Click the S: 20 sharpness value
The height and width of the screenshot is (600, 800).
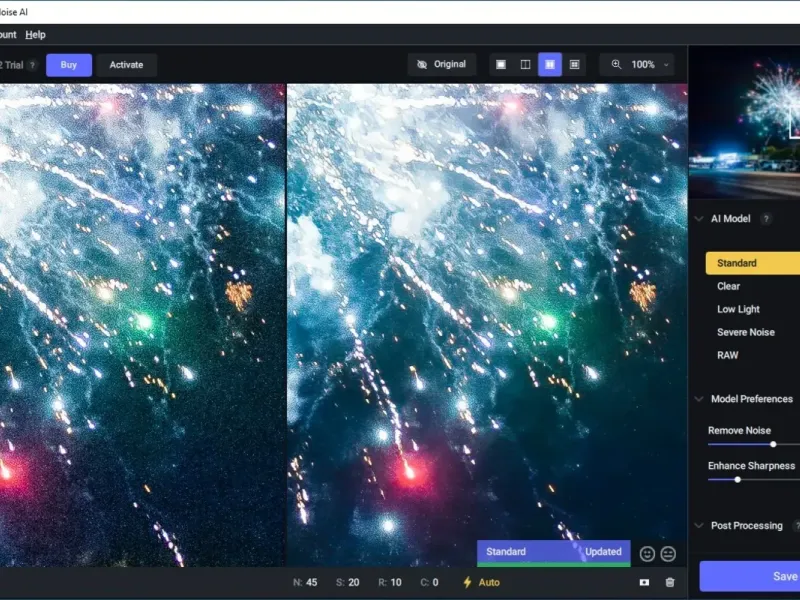point(347,582)
